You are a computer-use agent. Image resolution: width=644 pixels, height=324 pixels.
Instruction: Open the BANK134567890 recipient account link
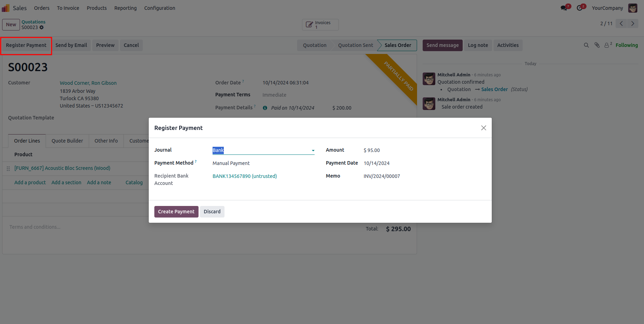pos(244,176)
